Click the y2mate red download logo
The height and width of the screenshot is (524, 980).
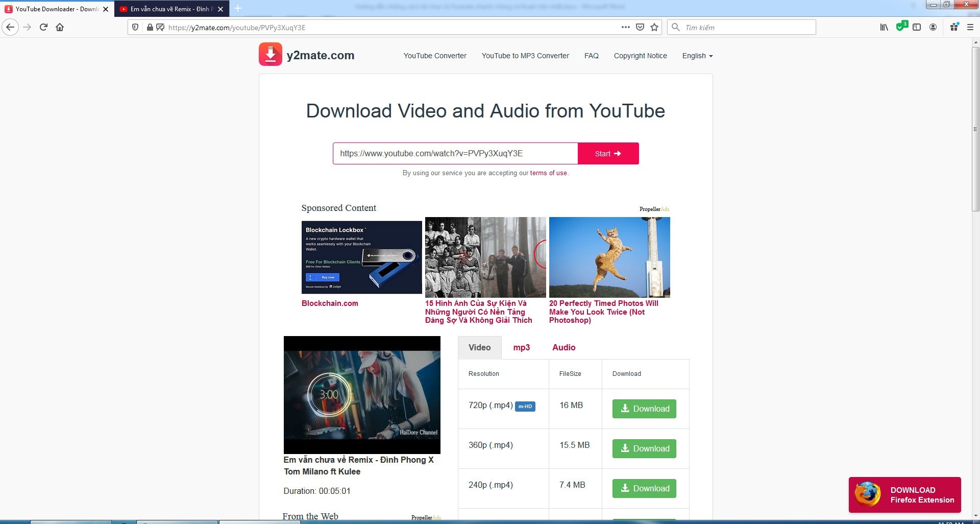pos(271,54)
